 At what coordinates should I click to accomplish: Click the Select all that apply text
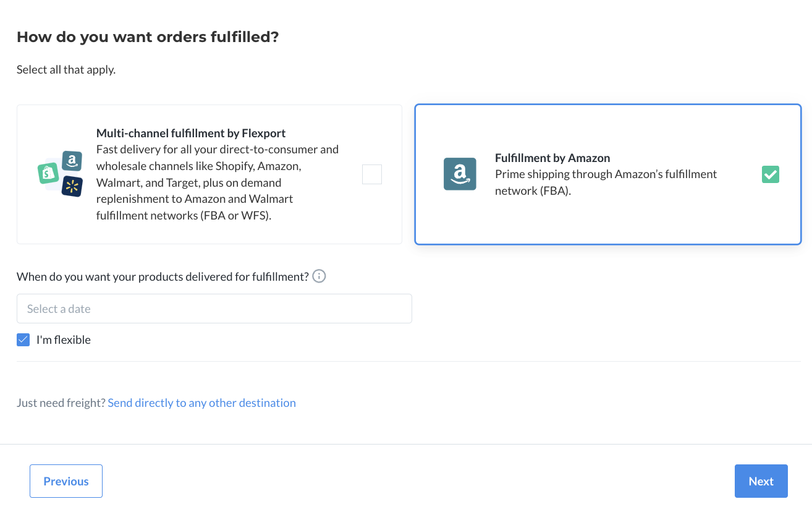[66, 69]
